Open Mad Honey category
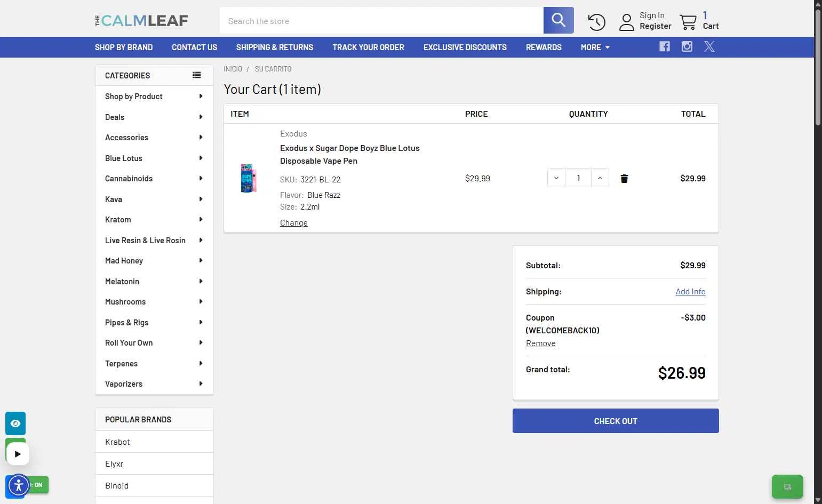 (154, 261)
